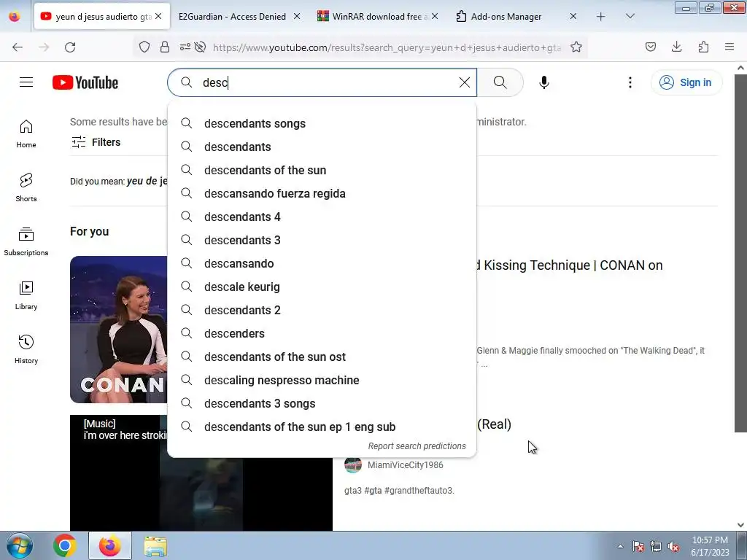
Task: Open Firefox application menu
Action: click(729, 47)
